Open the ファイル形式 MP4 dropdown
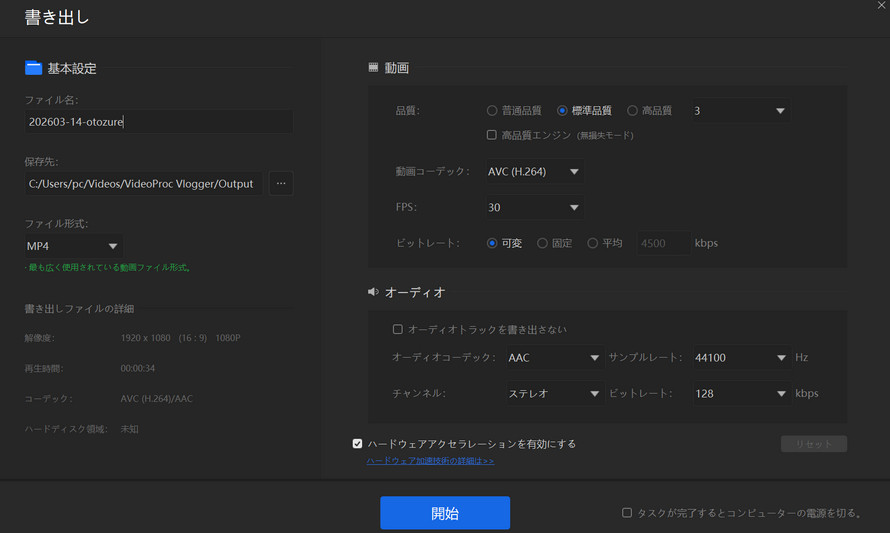 74,246
